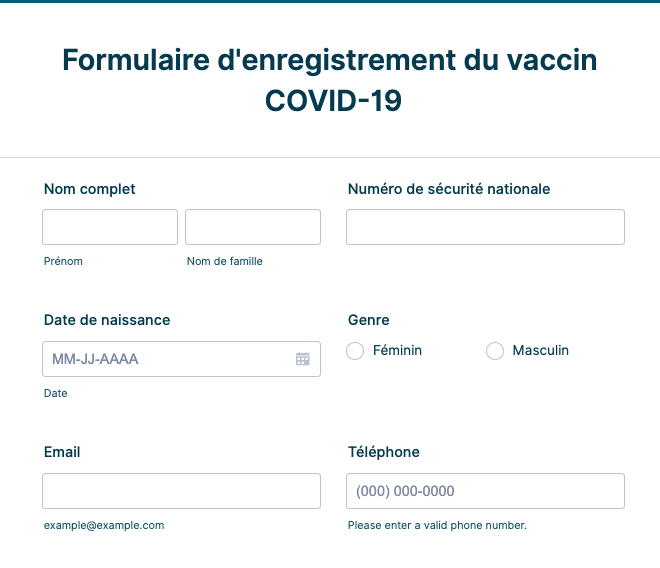Click the Numéro de sécurité nationale field
Screen dimensions: 660x568
[485, 227]
